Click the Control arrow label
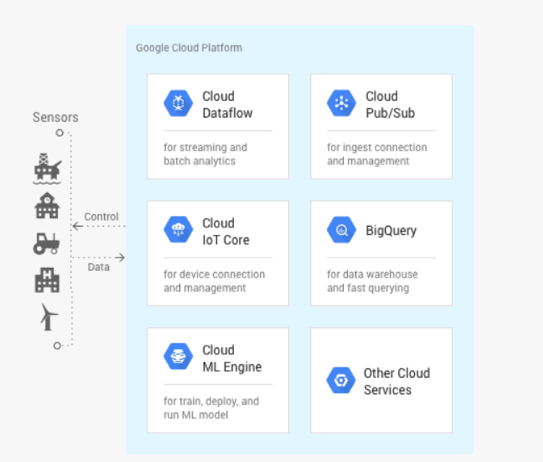This screenshot has width=543, height=462. (101, 216)
